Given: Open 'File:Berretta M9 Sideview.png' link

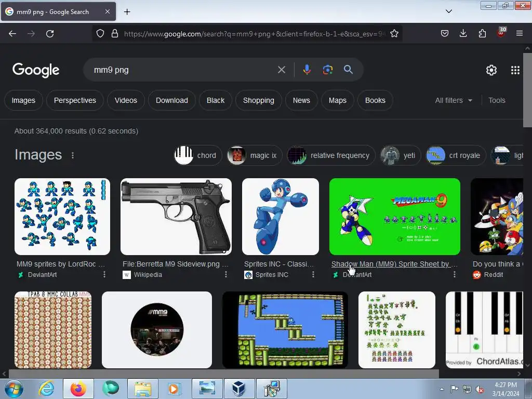Looking at the screenshot, I should click(x=176, y=264).
